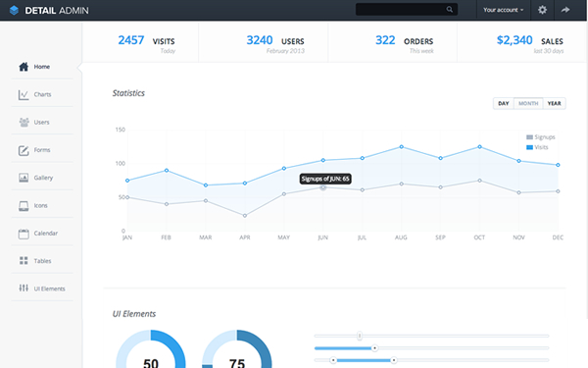Open Gallery page link

(x=42, y=178)
